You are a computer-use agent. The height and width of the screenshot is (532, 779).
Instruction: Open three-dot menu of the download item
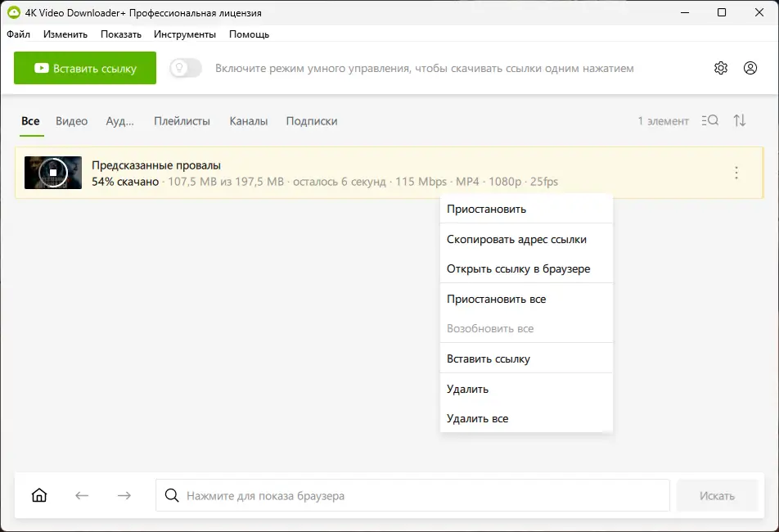736,173
